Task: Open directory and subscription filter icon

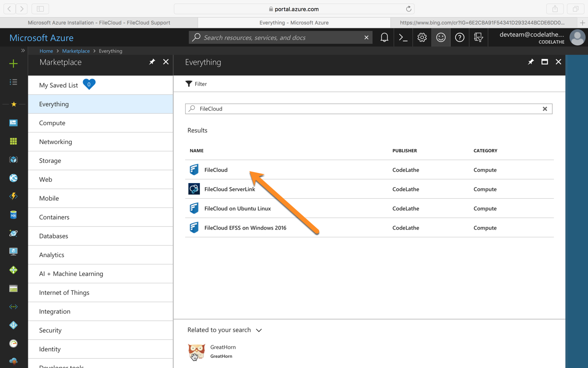Action: (x=478, y=38)
